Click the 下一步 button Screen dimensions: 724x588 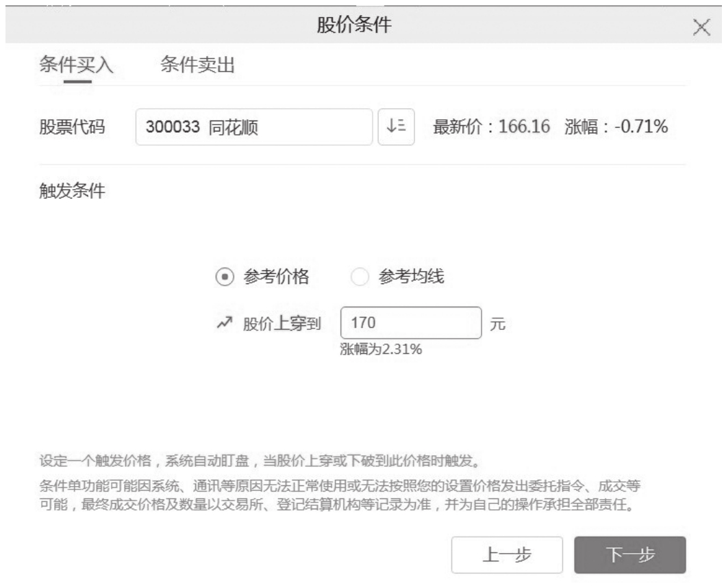click(629, 554)
